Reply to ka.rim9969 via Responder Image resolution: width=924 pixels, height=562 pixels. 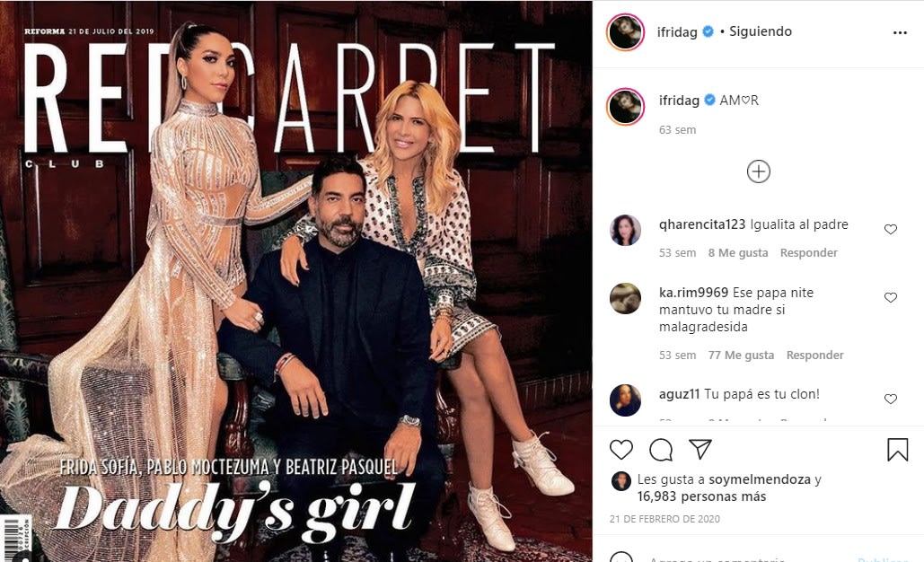point(815,356)
